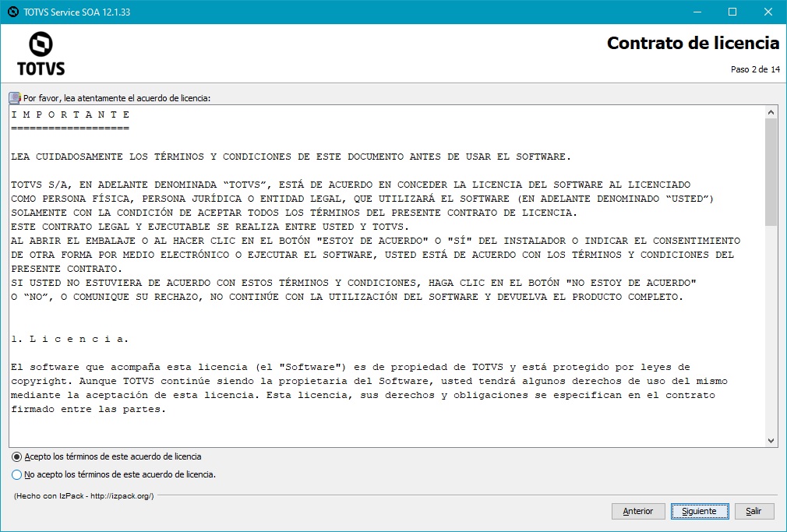Select 'No acepto los términos' radio option
The height and width of the screenshot is (532, 787).
pos(16,474)
